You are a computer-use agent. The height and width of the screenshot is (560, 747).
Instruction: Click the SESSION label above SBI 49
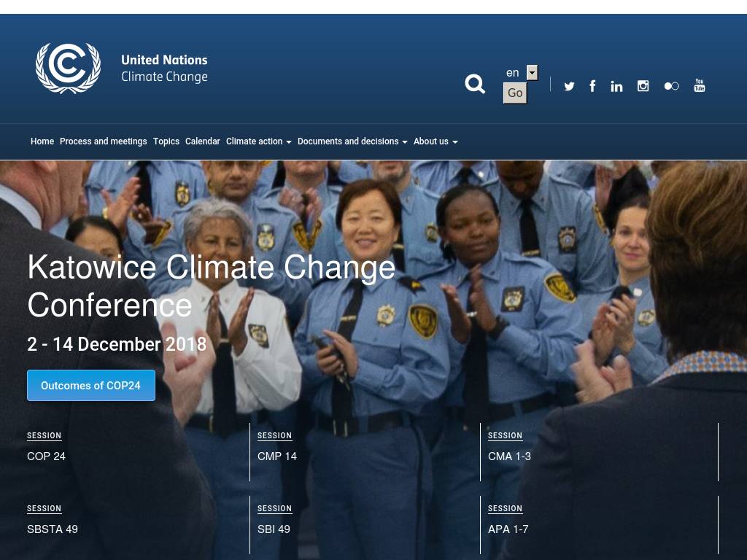point(274,508)
